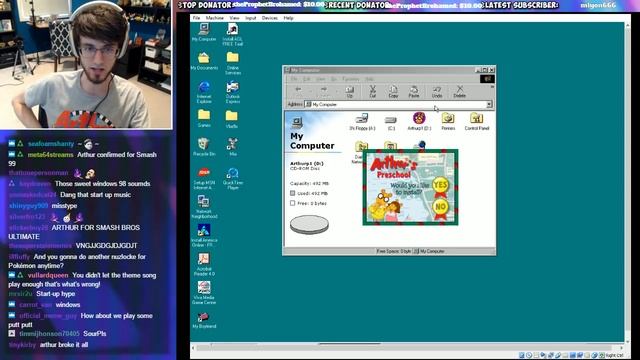Open the My Documents folder icon
The height and width of the screenshot is (360, 640).
[204, 60]
